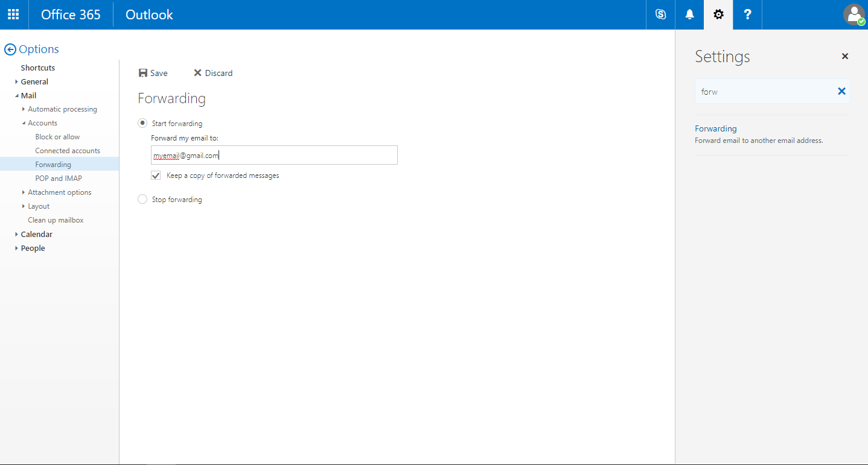Image resolution: width=868 pixels, height=465 pixels.
Task: Open POP and IMAP settings
Action: tap(59, 179)
